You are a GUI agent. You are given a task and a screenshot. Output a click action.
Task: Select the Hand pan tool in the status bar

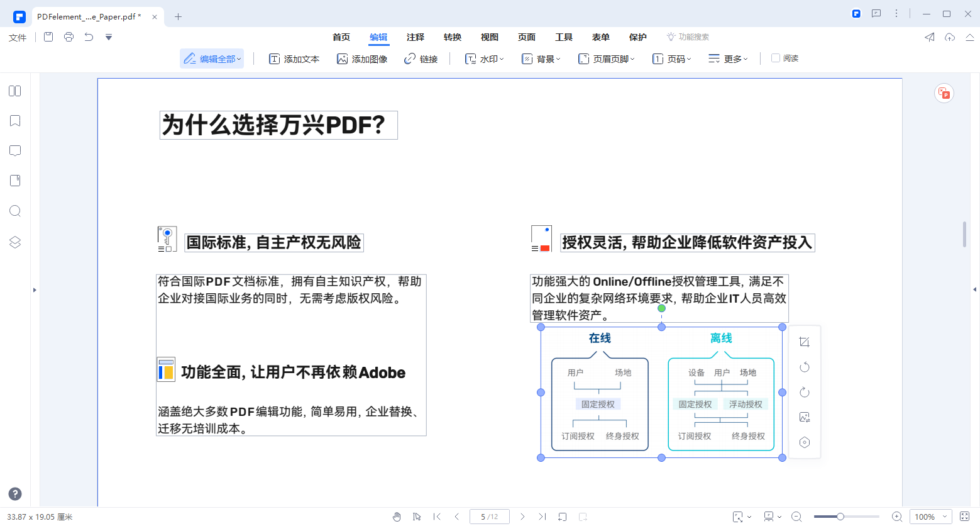[x=397, y=516]
